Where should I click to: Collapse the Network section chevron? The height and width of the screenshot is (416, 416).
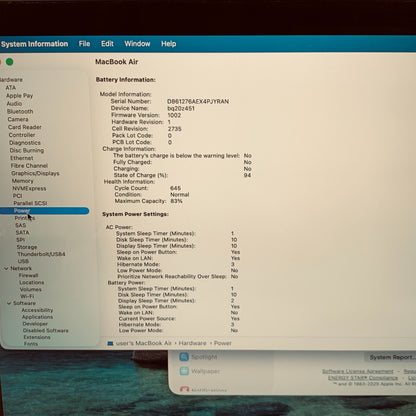point(6,268)
